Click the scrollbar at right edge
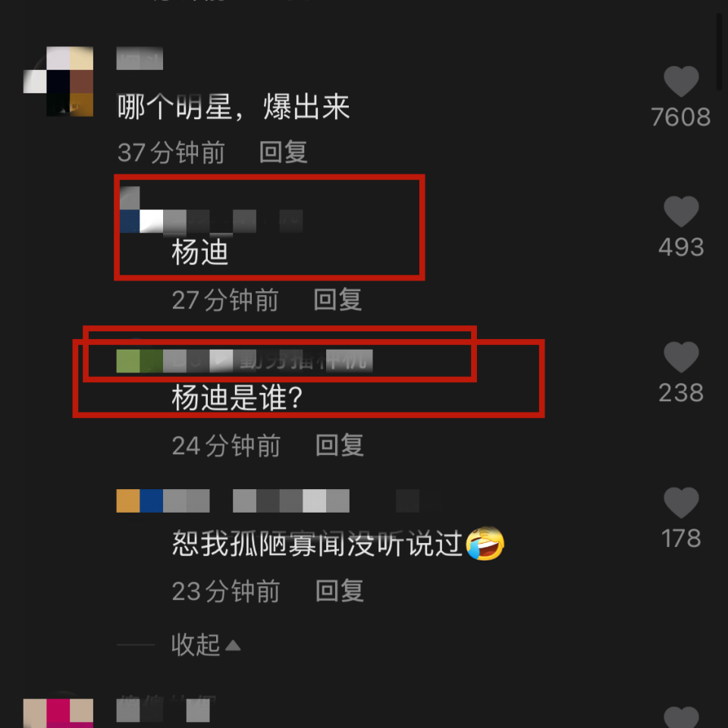Image resolution: width=728 pixels, height=728 pixels. (x=719, y=51)
